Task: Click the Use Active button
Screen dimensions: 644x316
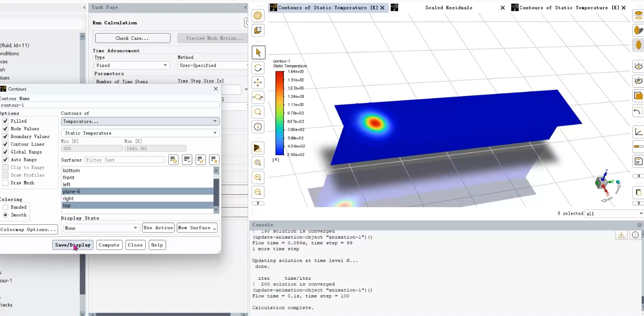Action: coord(158,228)
